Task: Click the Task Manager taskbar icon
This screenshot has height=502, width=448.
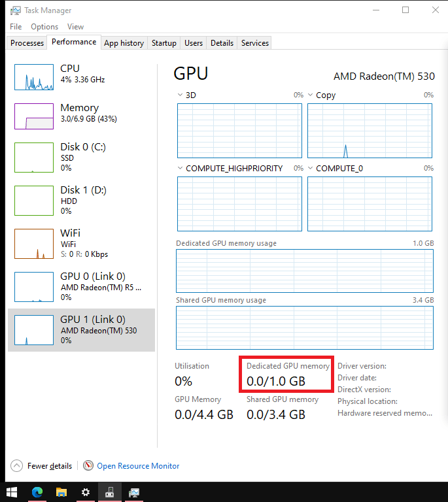Action: pos(134,492)
